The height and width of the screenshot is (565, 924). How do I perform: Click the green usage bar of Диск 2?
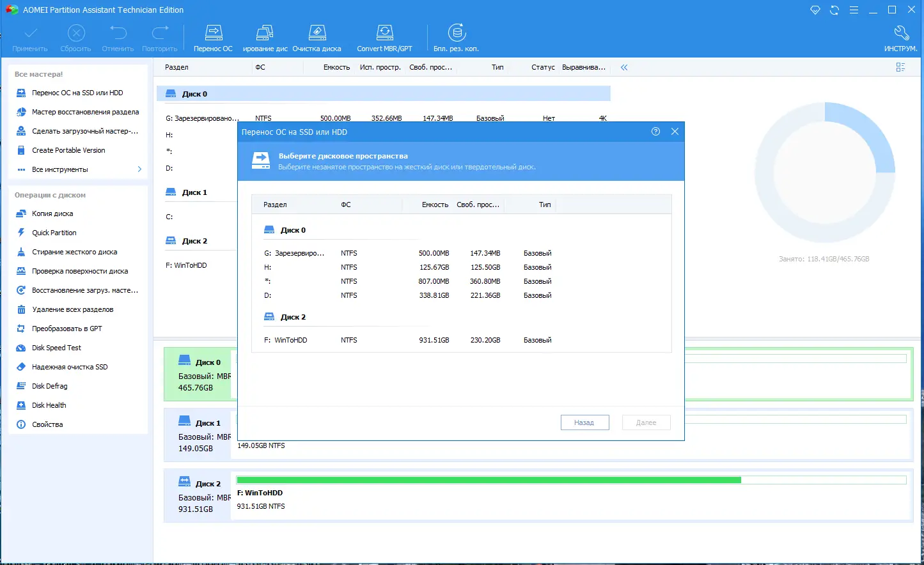point(489,480)
